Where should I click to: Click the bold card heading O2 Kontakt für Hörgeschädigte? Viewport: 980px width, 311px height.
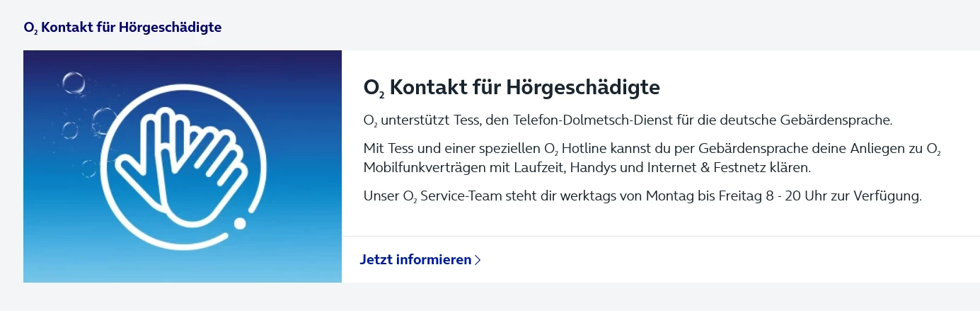[x=511, y=88]
